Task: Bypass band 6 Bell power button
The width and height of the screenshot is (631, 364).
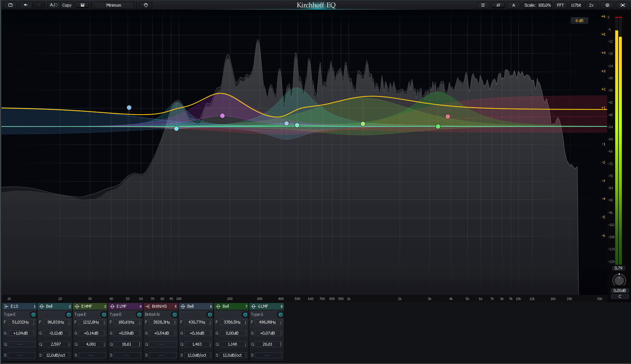Action: click(210, 315)
